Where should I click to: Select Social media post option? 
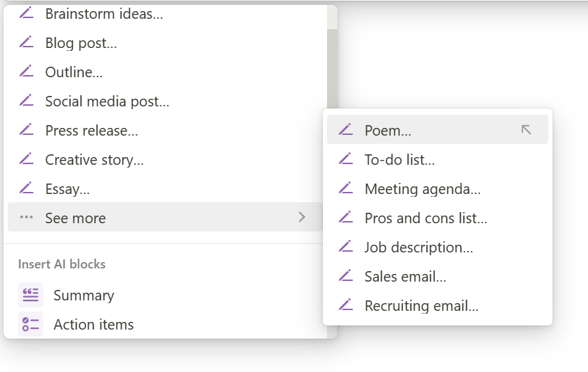pos(107,101)
